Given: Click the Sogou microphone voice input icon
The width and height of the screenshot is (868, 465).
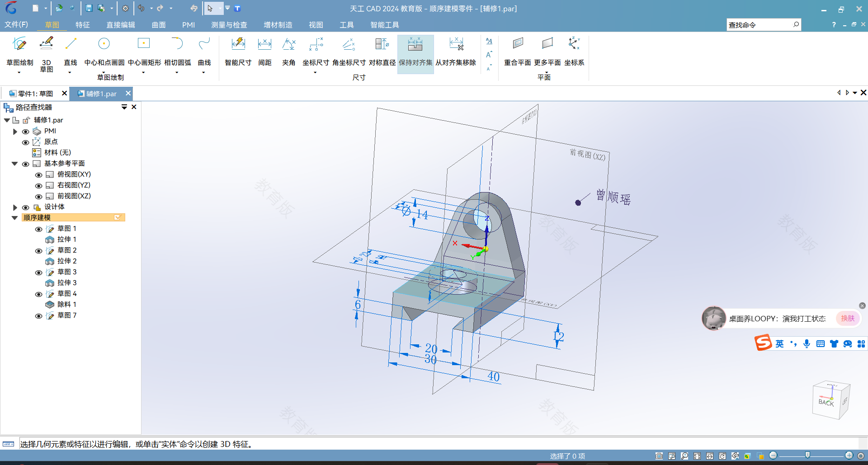Looking at the screenshot, I should click(807, 344).
